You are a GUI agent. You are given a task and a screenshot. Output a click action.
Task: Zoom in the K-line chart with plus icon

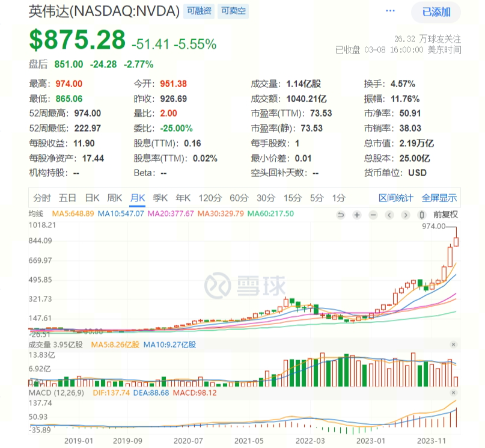point(357,215)
